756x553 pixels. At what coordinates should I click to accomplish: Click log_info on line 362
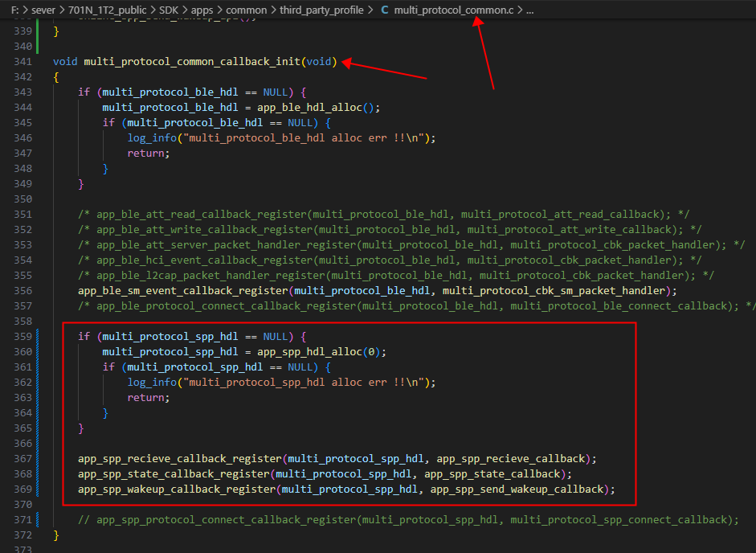coord(152,382)
